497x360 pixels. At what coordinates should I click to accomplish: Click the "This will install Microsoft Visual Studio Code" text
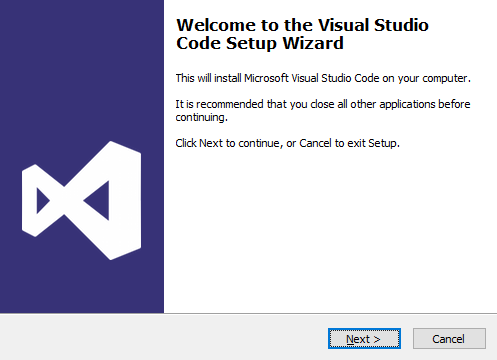323,78
